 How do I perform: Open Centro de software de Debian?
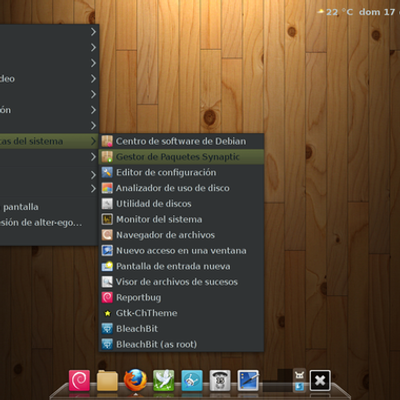tap(181, 141)
